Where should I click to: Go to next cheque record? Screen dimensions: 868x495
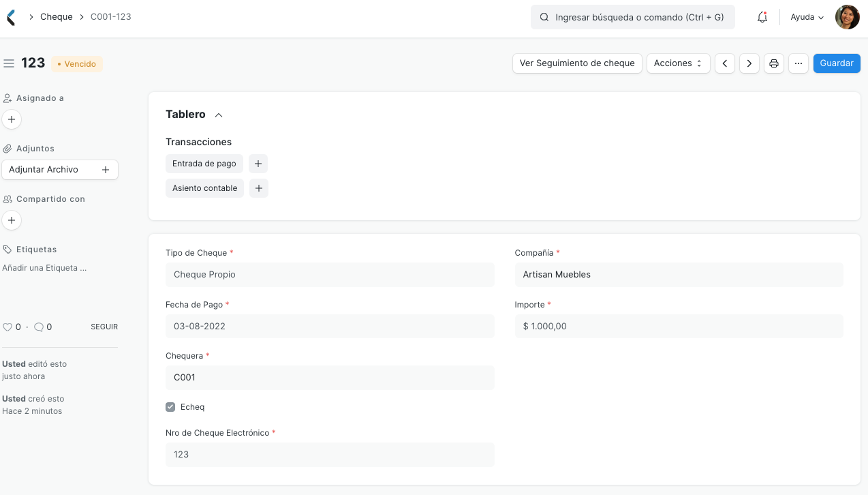pos(749,63)
